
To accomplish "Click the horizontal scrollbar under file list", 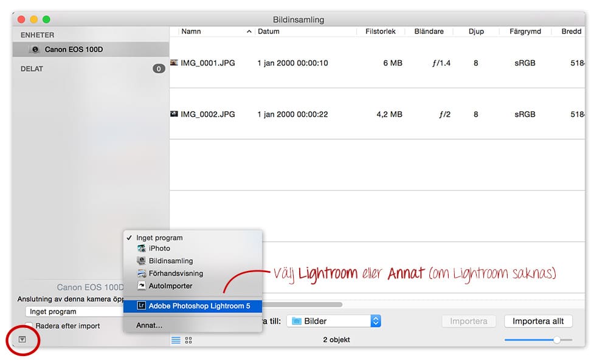I will [302, 304].
